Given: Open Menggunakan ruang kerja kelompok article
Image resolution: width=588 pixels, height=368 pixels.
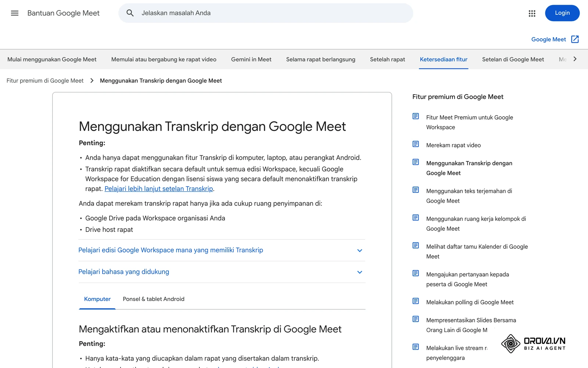Looking at the screenshot, I should (476, 224).
